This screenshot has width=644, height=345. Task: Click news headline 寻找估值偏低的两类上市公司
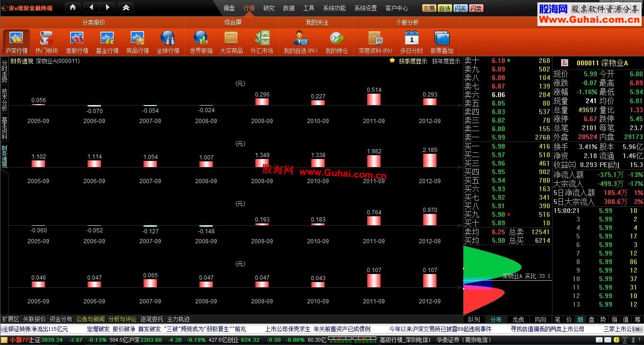pos(547,329)
